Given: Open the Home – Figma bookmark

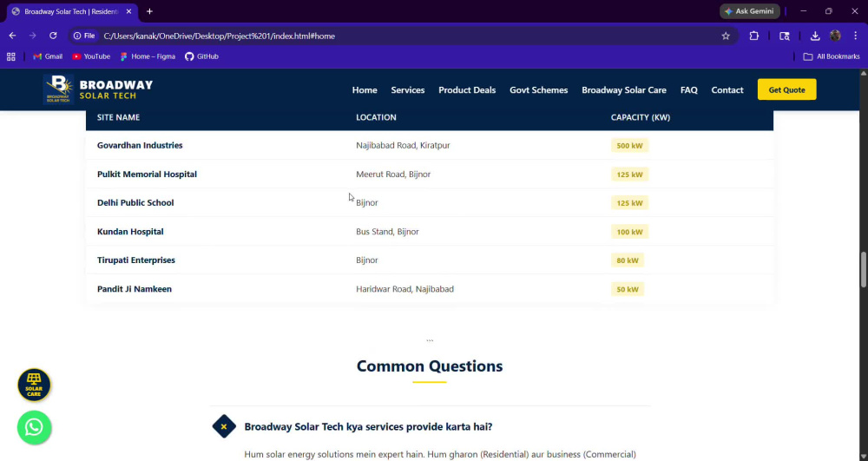Looking at the screenshot, I should pos(148,56).
